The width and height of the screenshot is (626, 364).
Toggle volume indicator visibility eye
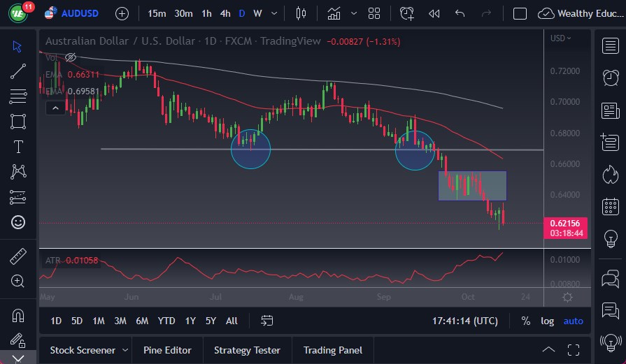[70, 57]
